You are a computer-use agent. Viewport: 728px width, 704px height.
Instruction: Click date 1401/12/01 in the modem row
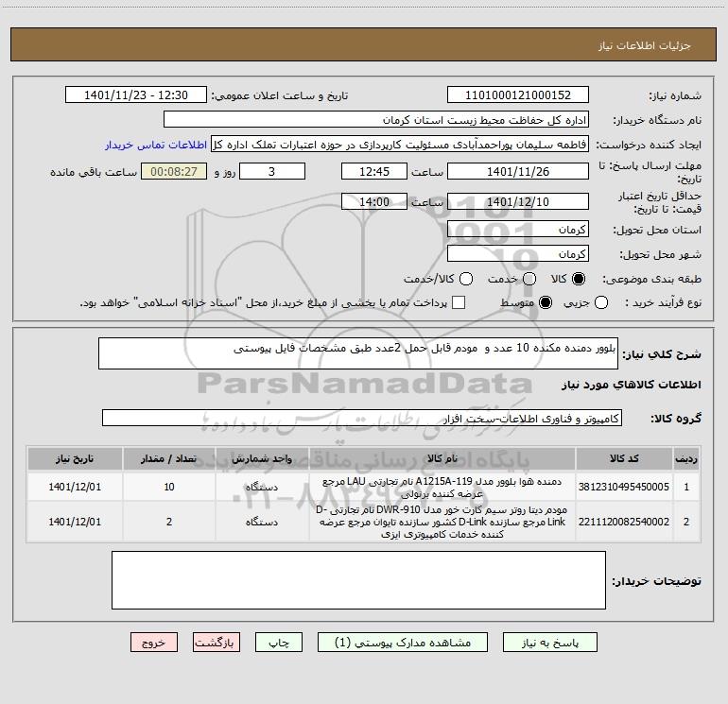click(75, 522)
